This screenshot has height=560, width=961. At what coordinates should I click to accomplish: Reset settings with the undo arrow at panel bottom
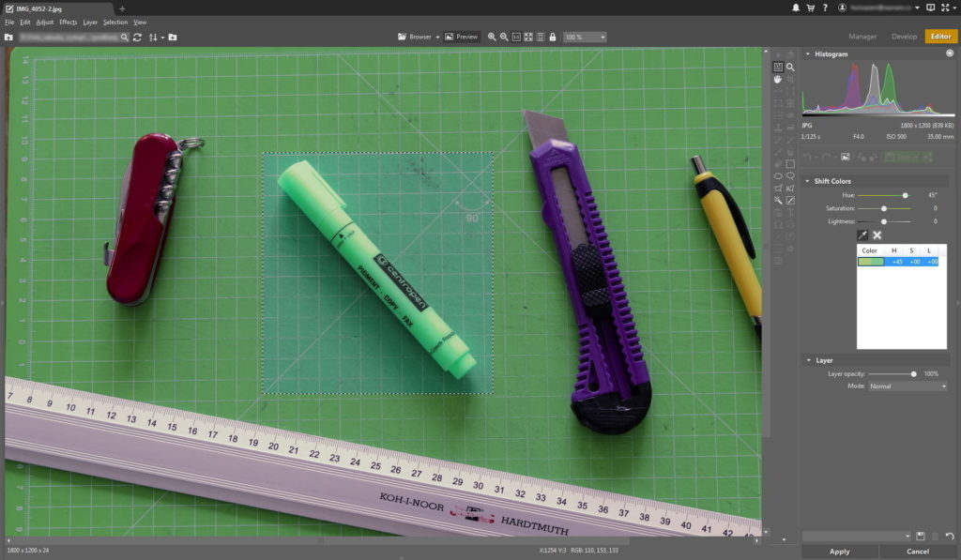coord(949,537)
